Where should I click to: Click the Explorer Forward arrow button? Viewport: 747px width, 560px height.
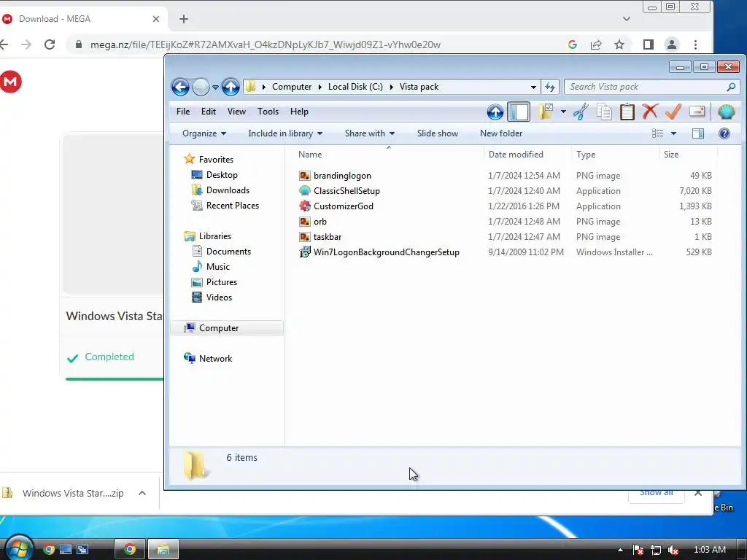point(201,87)
